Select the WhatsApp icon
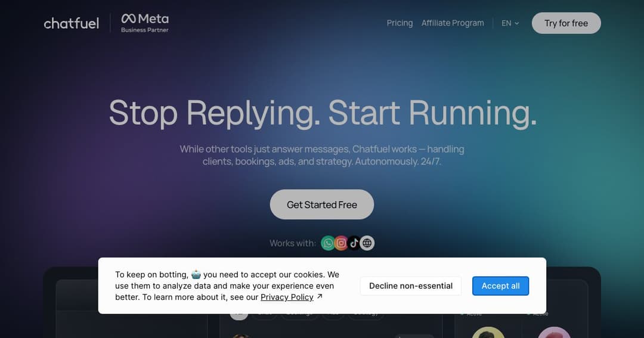 click(x=328, y=243)
